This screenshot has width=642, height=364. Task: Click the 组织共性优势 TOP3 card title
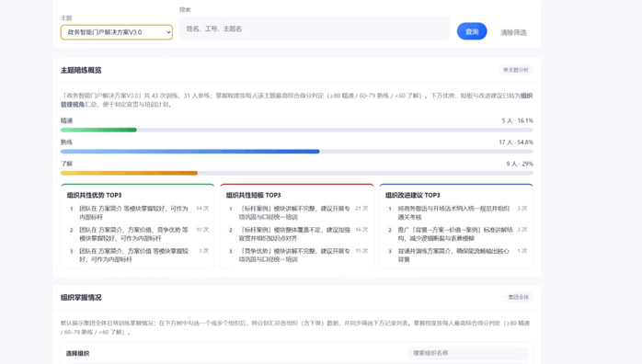pyautogui.click(x=94, y=196)
